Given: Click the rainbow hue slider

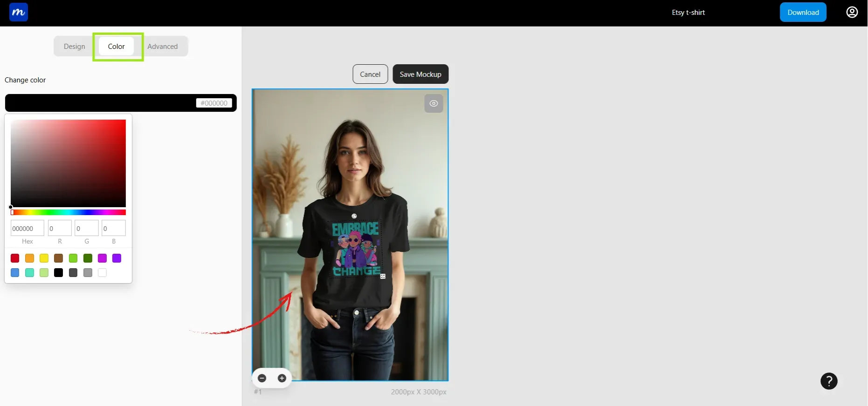Looking at the screenshot, I should click(69, 212).
